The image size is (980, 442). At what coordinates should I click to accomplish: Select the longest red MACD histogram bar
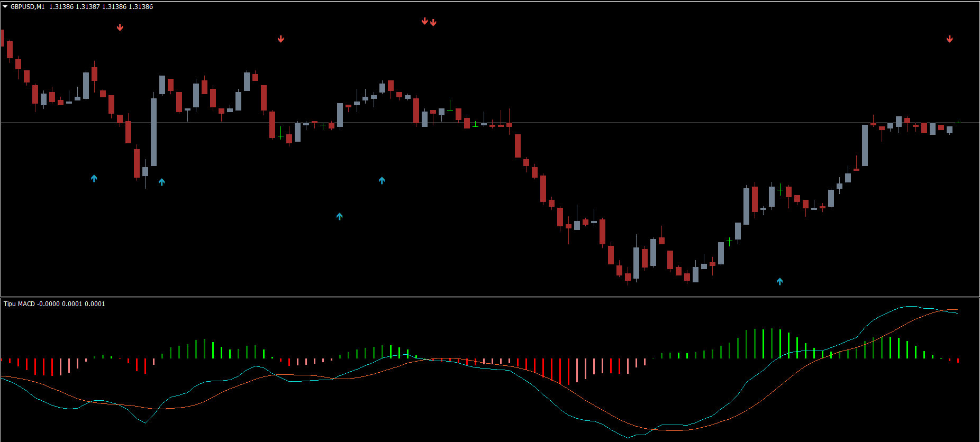(x=568, y=372)
